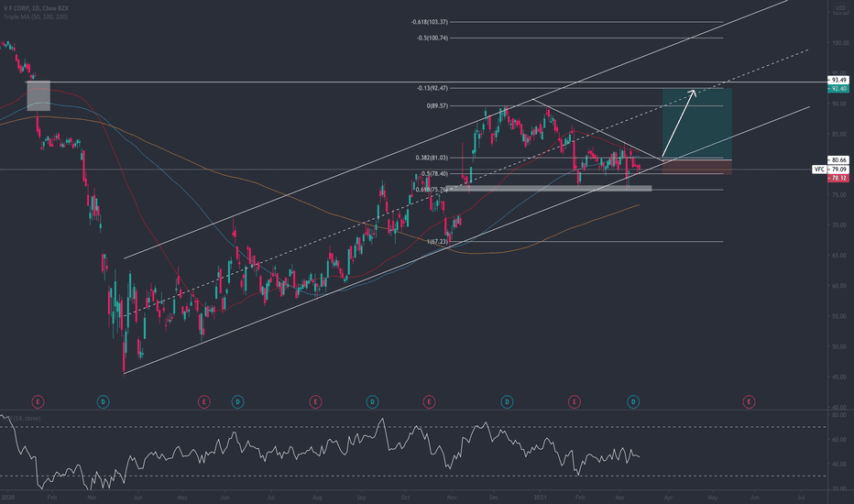Select the earnings marker near August 2020
This screenshot has height=504, width=854.
tap(315, 402)
